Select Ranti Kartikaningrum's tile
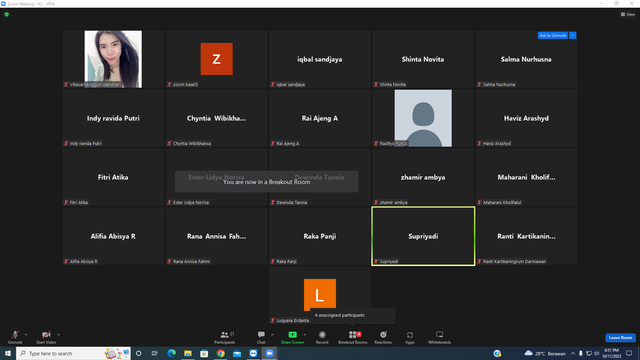 (526, 236)
